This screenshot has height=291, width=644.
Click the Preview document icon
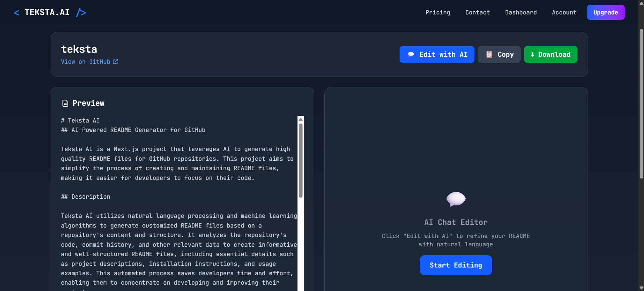point(65,103)
